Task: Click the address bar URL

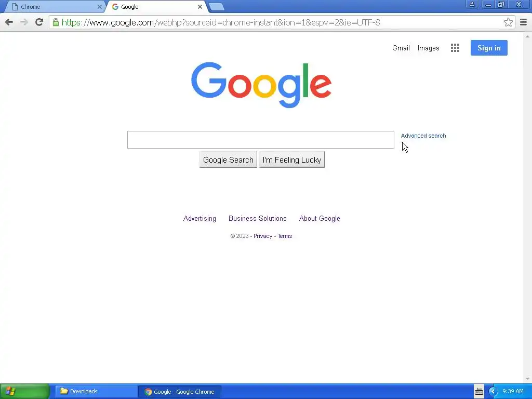Action: [221, 22]
